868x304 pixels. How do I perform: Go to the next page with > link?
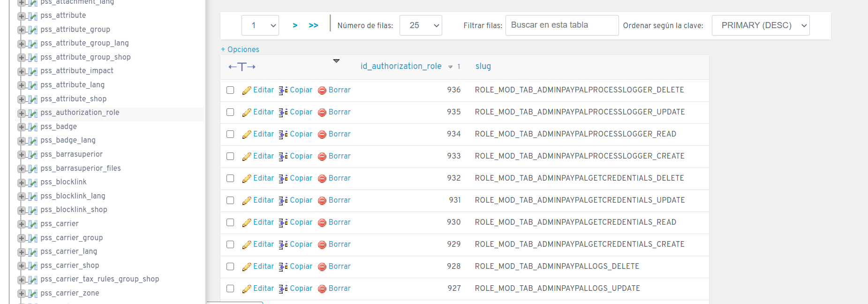295,25
